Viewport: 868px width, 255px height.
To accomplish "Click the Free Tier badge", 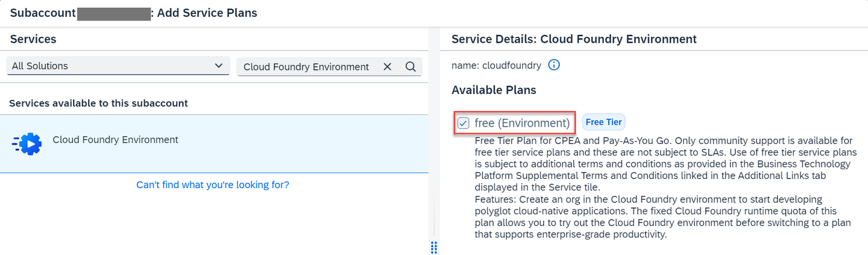I will click(603, 122).
